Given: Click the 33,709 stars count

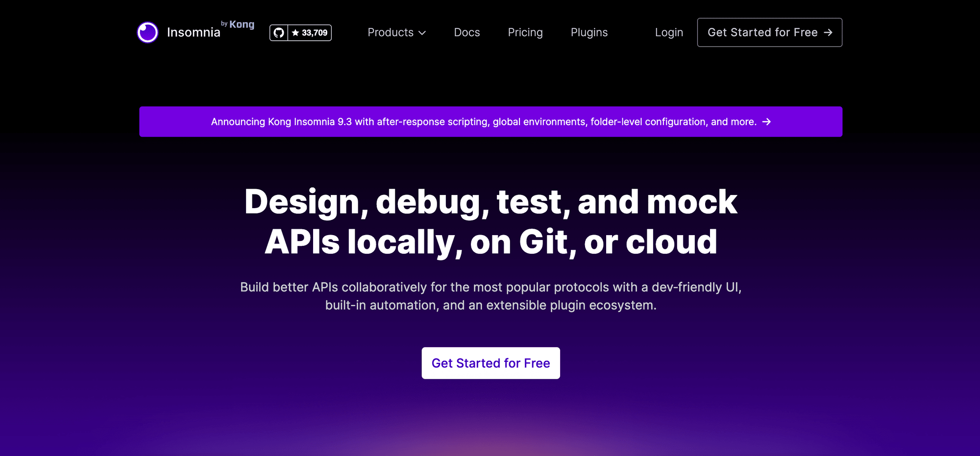Looking at the screenshot, I should (x=315, y=33).
